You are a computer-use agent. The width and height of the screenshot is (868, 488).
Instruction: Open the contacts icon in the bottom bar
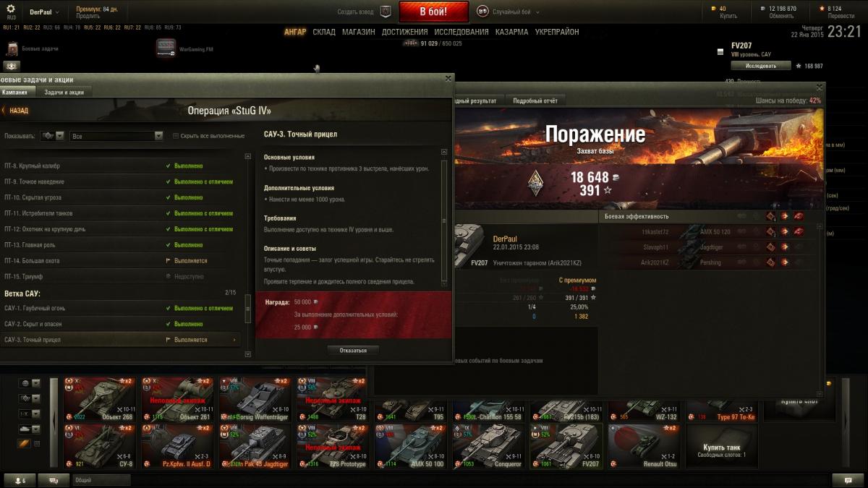coord(19,480)
